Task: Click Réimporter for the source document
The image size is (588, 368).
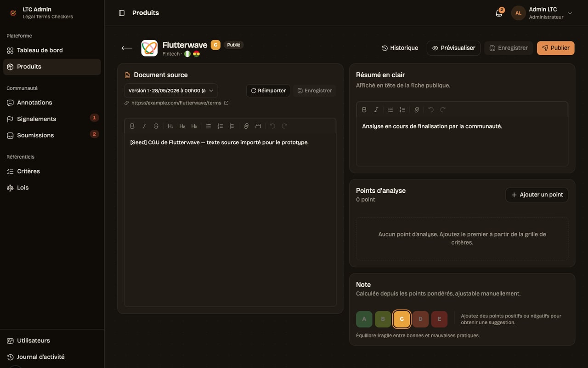Action: (x=268, y=91)
